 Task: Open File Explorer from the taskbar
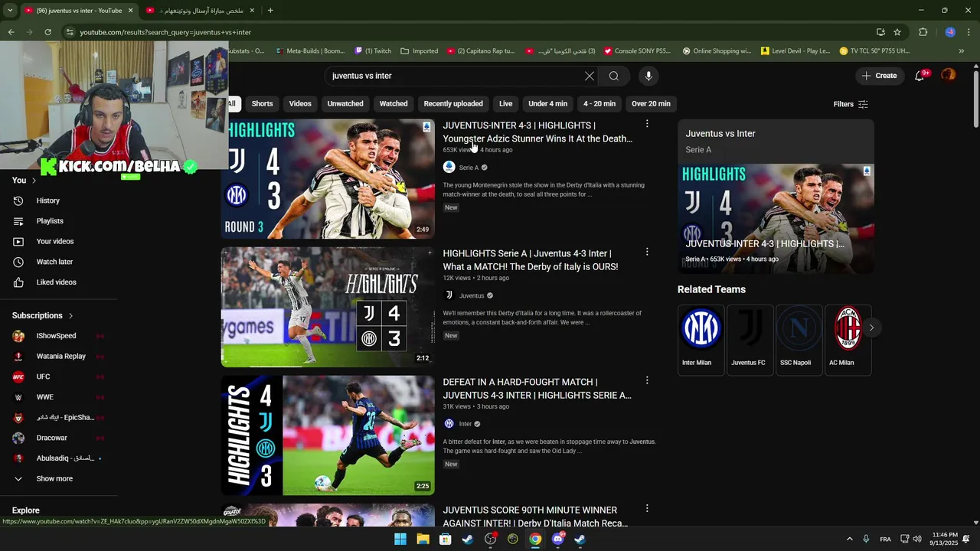click(x=423, y=539)
